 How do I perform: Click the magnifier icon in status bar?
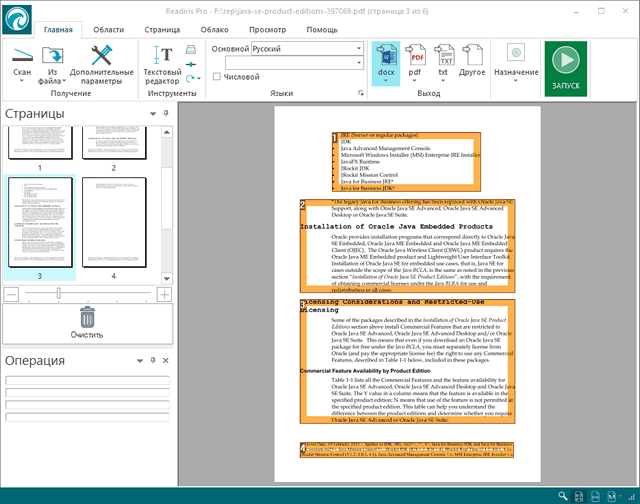564,496
